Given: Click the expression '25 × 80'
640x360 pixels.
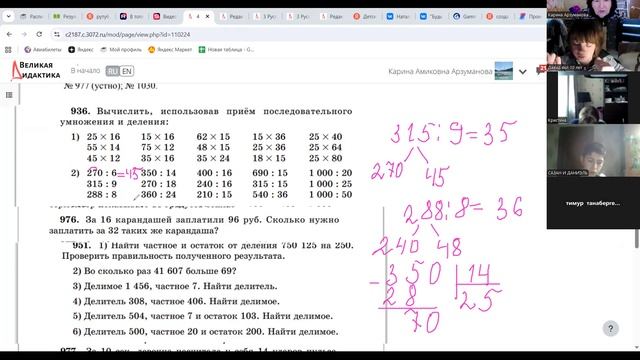Looking at the screenshot, I should 325,158.
